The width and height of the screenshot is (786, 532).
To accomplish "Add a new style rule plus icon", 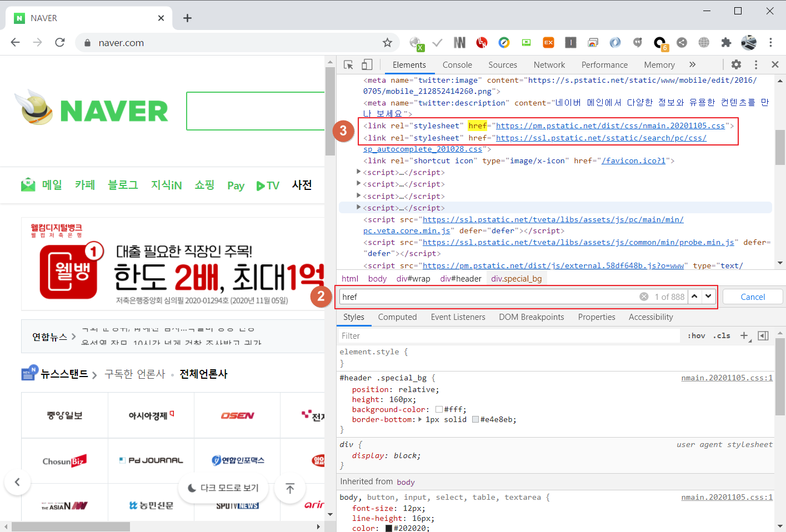I will click(745, 335).
